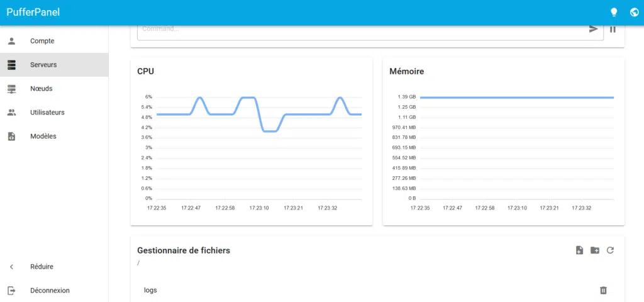Image resolution: width=644 pixels, height=302 pixels.
Task: Click the 6% CPU axis label
Action: [148, 97]
